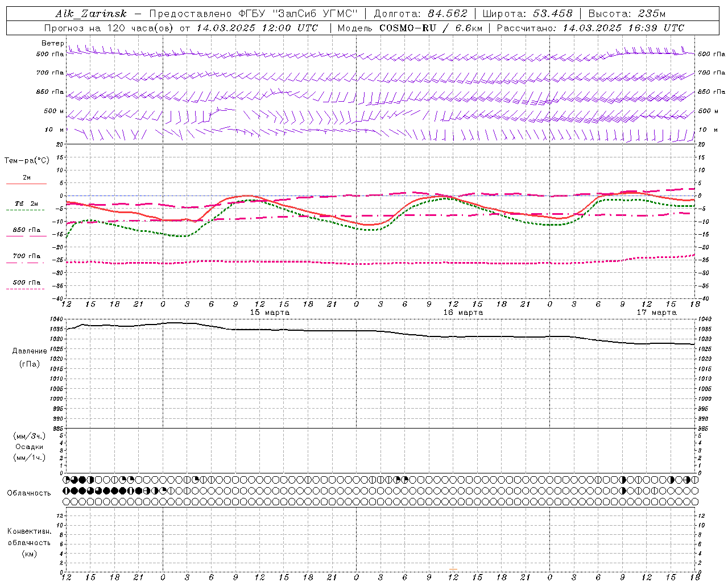Click the longitude value "84.562"
The width and height of the screenshot is (728, 582).
448,14
